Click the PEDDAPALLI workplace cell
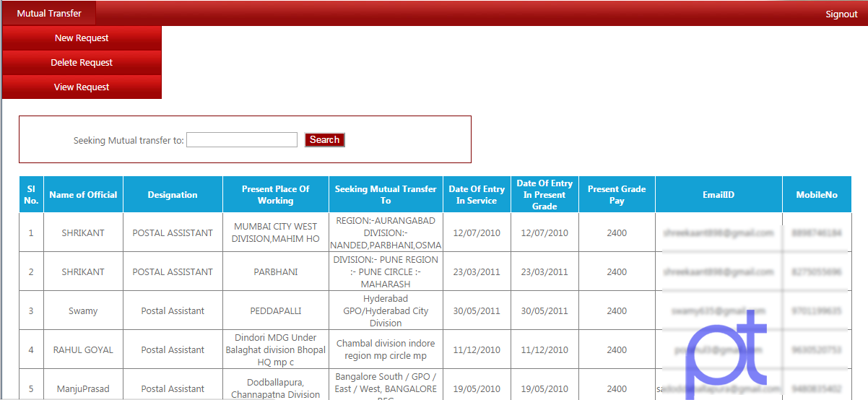 (x=276, y=311)
